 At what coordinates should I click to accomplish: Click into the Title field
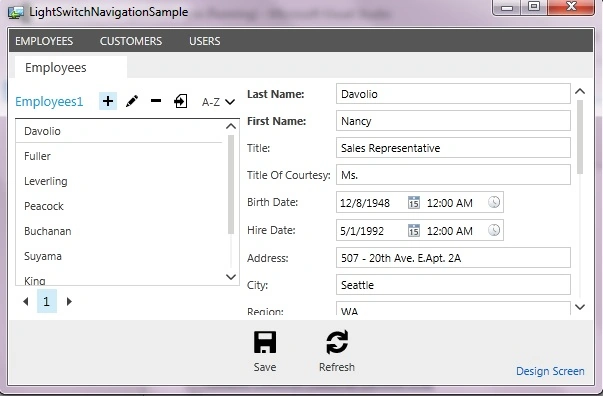pyautogui.click(x=453, y=148)
